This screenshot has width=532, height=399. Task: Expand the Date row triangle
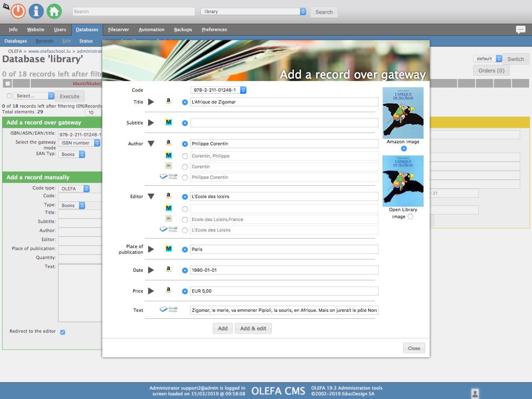[151, 270]
